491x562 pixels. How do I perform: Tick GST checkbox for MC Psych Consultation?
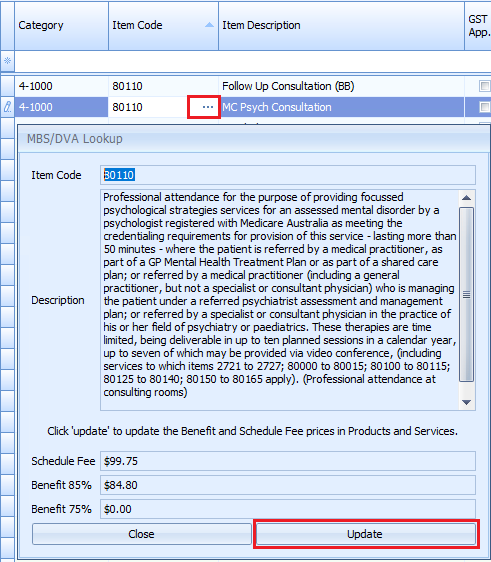pos(485,107)
